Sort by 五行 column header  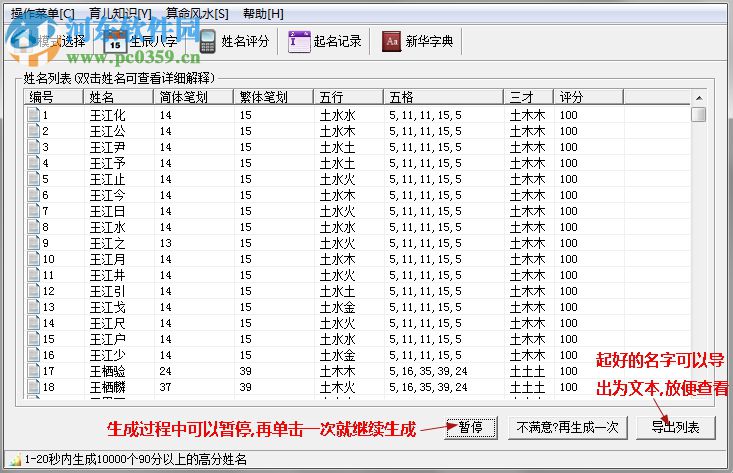(x=348, y=97)
